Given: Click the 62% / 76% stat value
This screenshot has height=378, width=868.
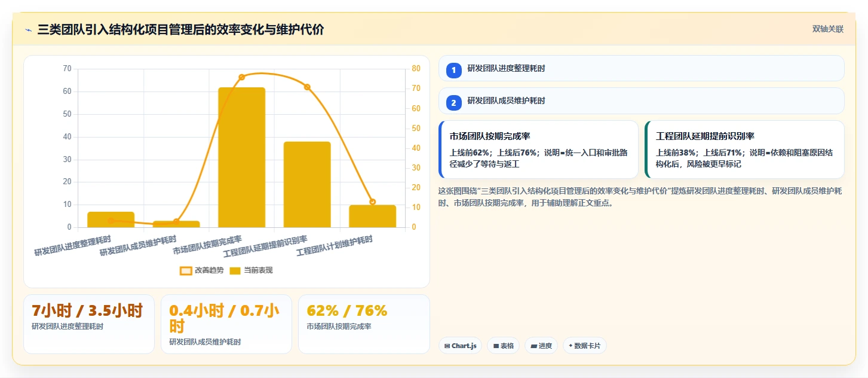Looking at the screenshot, I should [347, 311].
